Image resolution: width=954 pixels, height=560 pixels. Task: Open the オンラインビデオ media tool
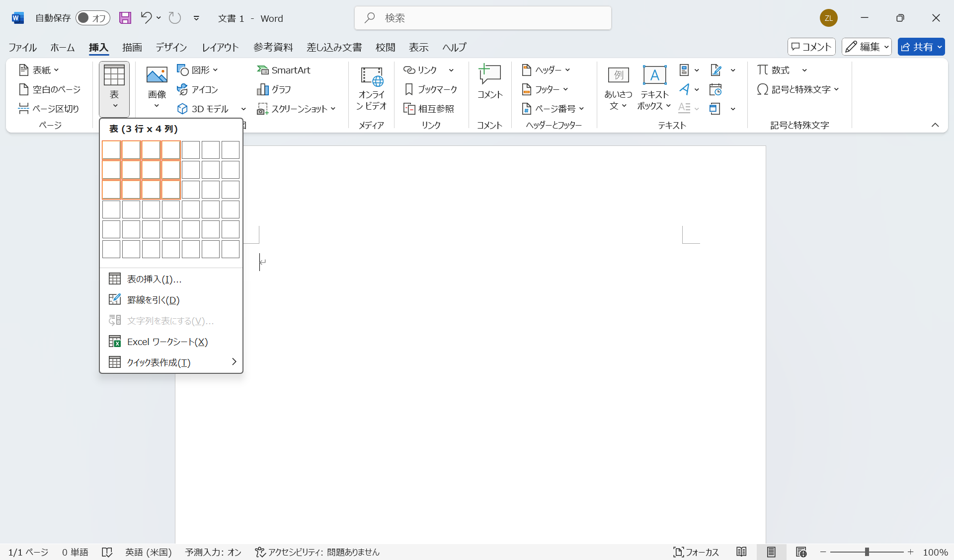tap(371, 89)
